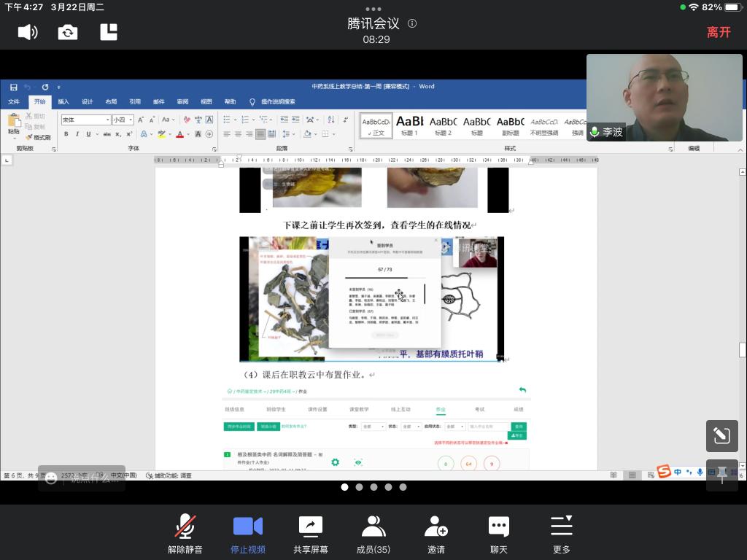Open the chat panel
Viewport: 747px width, 560px height.
tap(498, 534)
